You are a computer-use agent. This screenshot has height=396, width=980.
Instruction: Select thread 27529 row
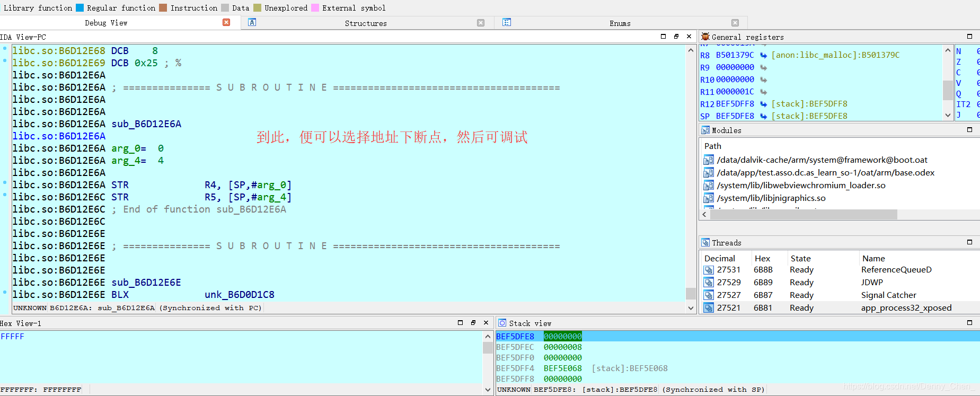tap(841, 283)
